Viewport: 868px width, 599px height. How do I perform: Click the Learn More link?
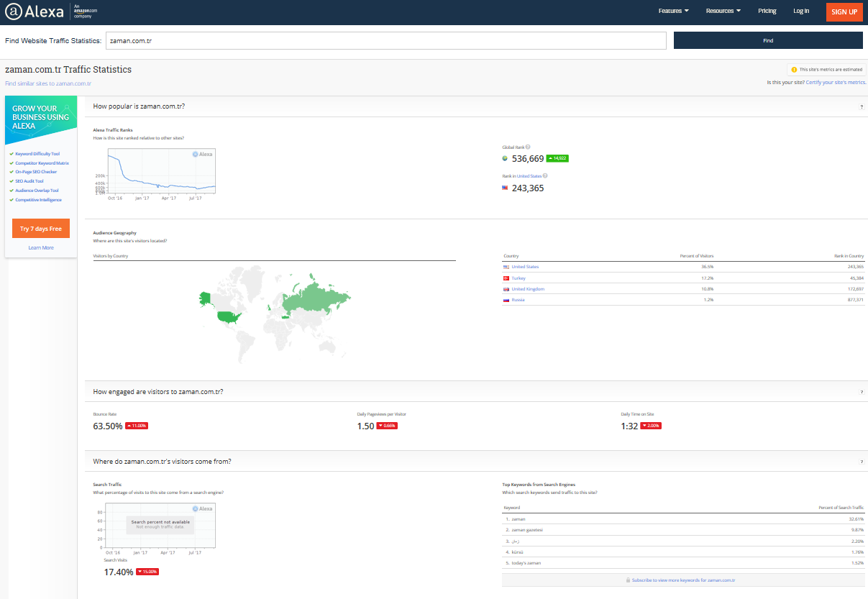pos(41,247)
